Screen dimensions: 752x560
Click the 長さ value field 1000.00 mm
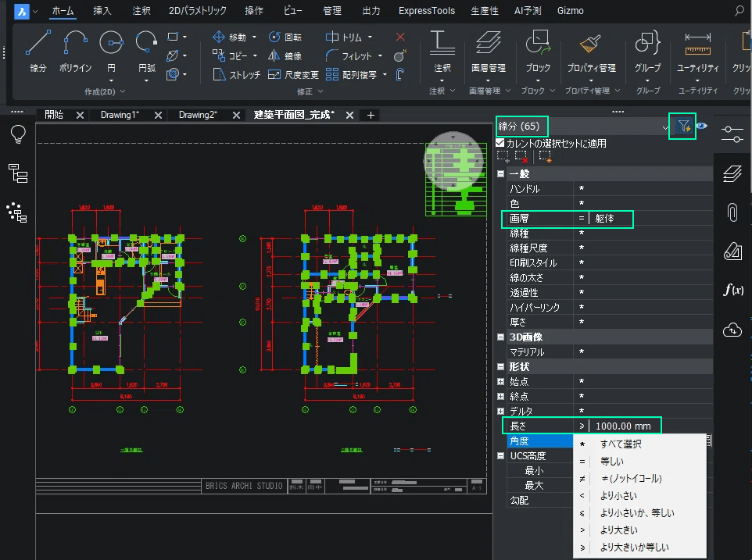624,426
